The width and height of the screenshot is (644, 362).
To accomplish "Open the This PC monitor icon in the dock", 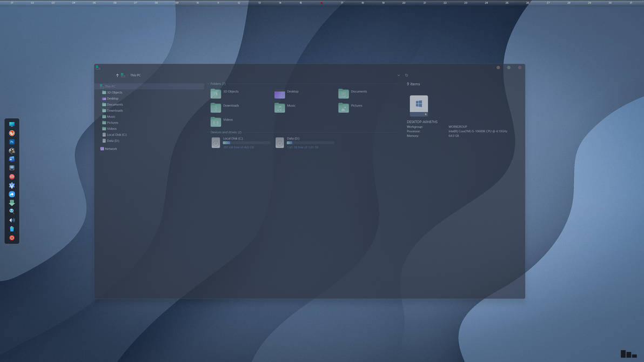I will pyautogui.click(x=12, y=124).
